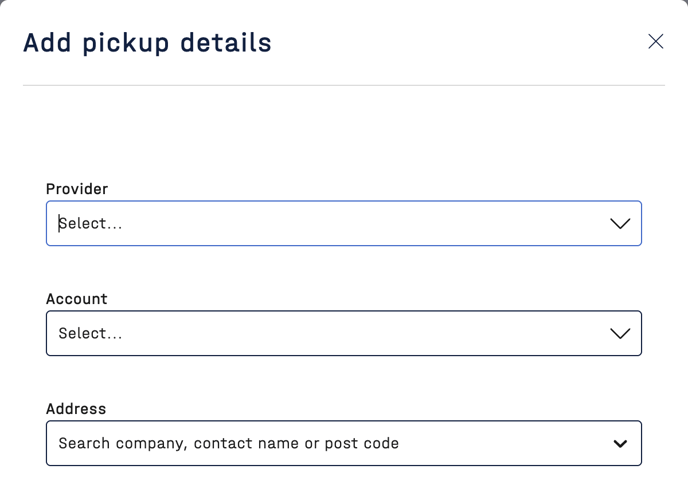
Task: Expand the Provider dropdown chevron
Action: pyautogui.click(x=620, y=224)
